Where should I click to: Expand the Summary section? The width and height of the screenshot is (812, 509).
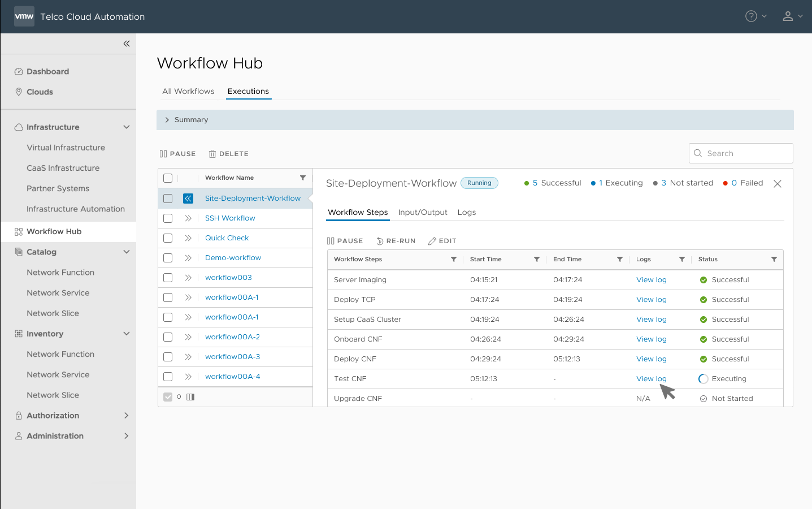(x=167, y=120)
